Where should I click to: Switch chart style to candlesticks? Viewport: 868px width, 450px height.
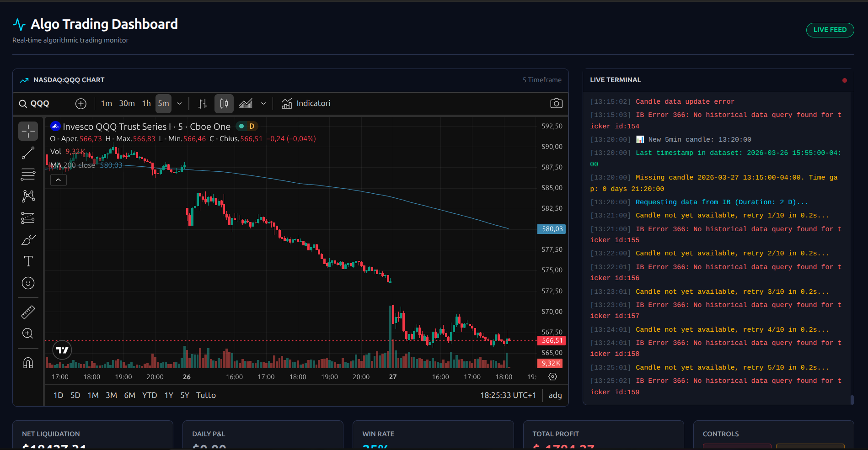tap(224, 104)
